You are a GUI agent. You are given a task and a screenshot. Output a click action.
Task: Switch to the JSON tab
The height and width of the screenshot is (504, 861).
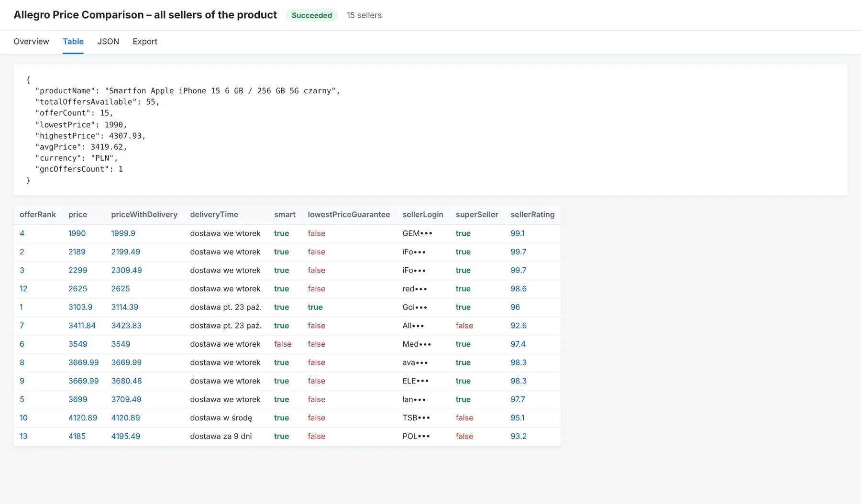pos(108,42)
